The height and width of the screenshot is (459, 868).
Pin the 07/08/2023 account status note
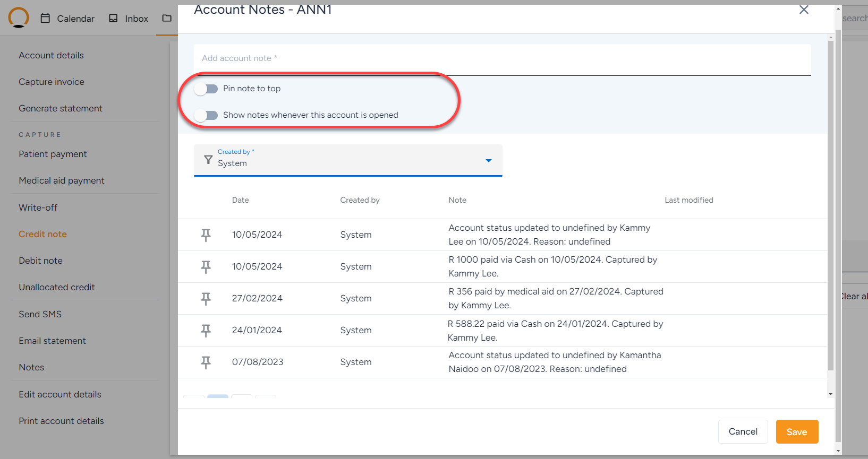(x=206, y=362)
